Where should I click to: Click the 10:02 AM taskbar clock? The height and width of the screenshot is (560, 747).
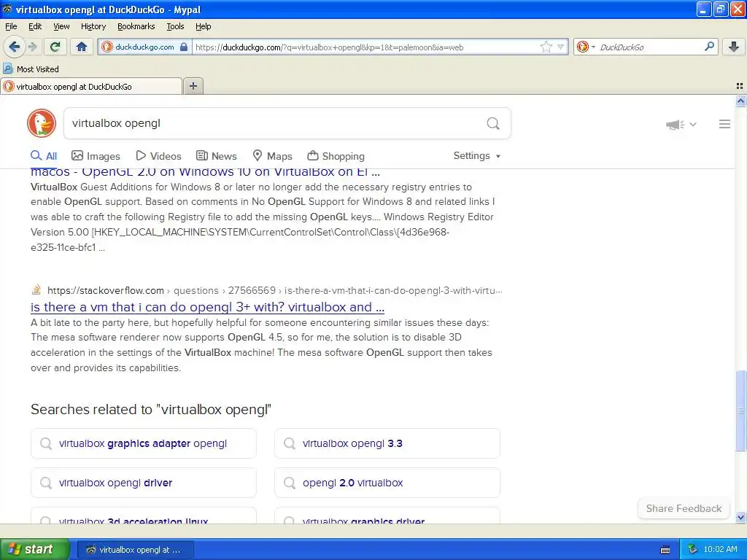[720, 550]
